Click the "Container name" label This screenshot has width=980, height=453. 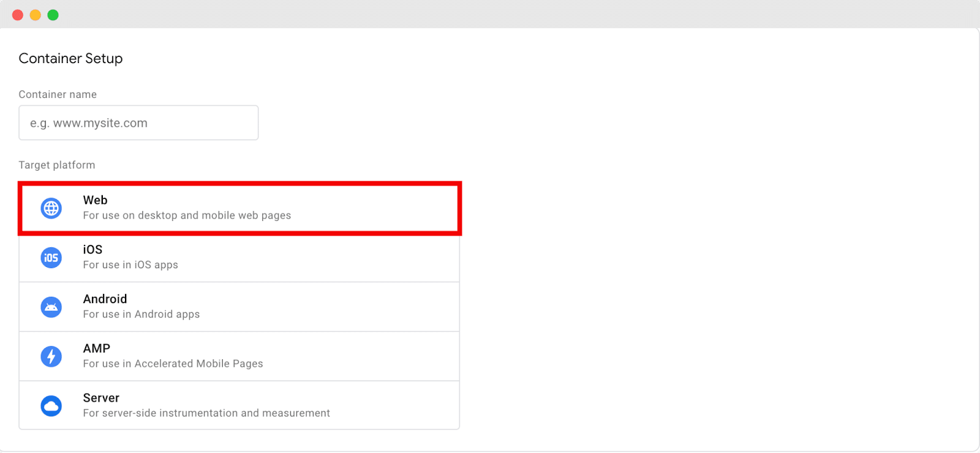click(58, 94)
